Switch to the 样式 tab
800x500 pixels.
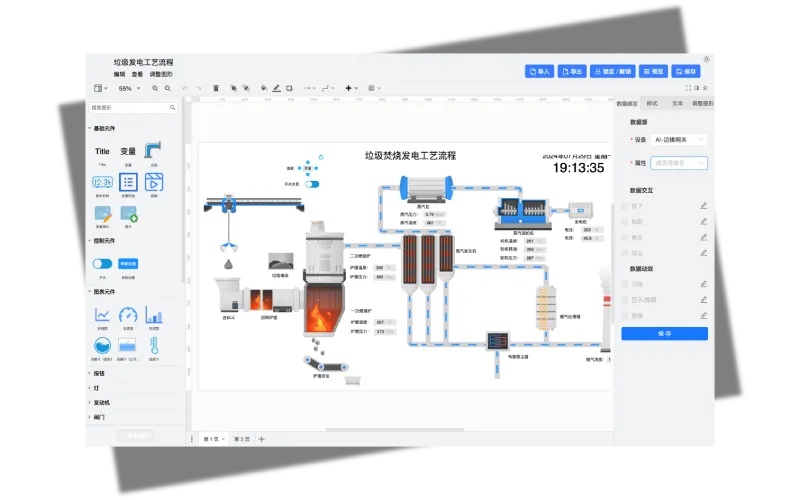coord(652,103)
